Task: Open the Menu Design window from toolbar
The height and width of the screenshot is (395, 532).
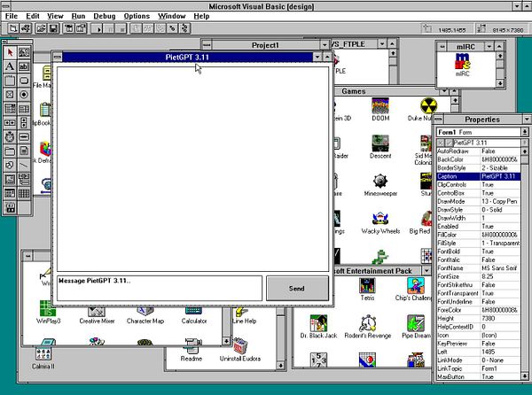Action: 69,28
